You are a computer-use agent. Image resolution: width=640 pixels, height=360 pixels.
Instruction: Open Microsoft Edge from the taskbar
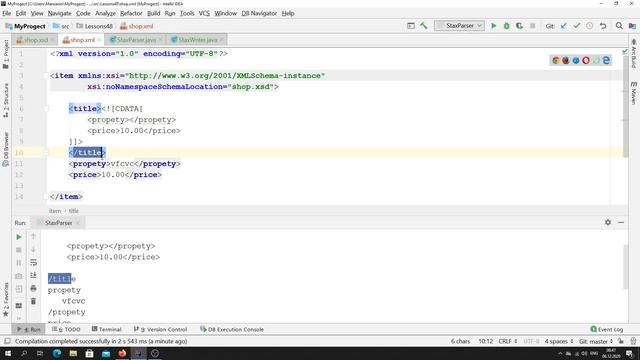[x=57, y=353]
